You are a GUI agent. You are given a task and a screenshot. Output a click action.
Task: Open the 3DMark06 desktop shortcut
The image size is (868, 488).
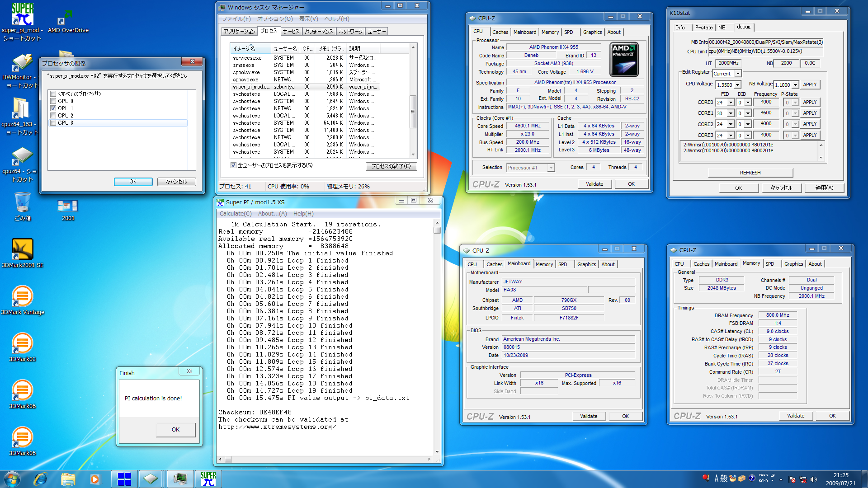tap(22, 391)
